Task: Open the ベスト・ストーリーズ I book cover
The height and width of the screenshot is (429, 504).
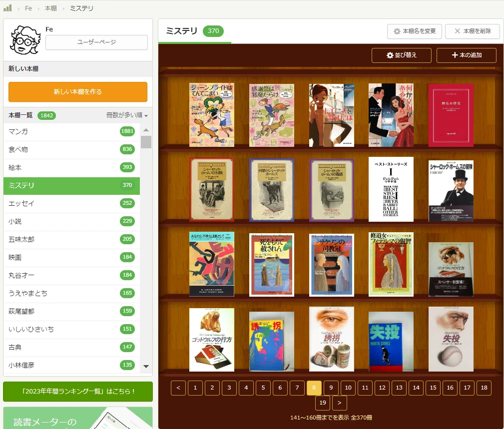Action: [391, 189]
